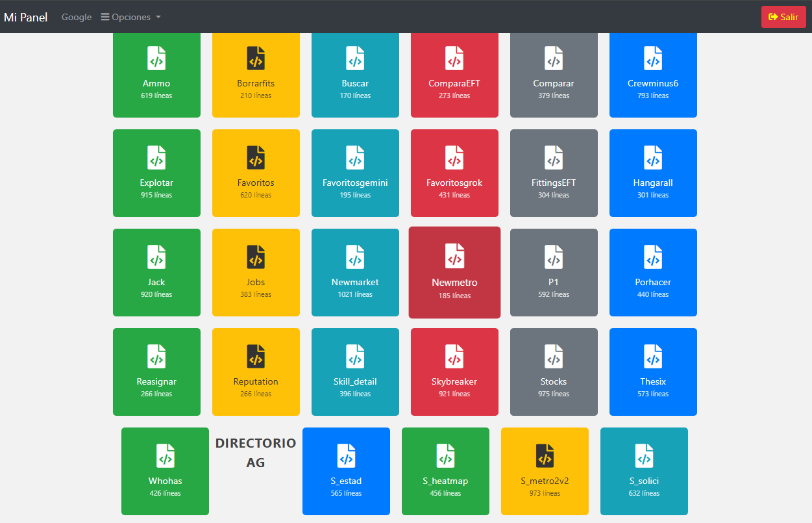Image resolution: width=812 pixels, height=523 pixels.
Task: Click the Mi Panel brand title
Action: click(26, 17)
